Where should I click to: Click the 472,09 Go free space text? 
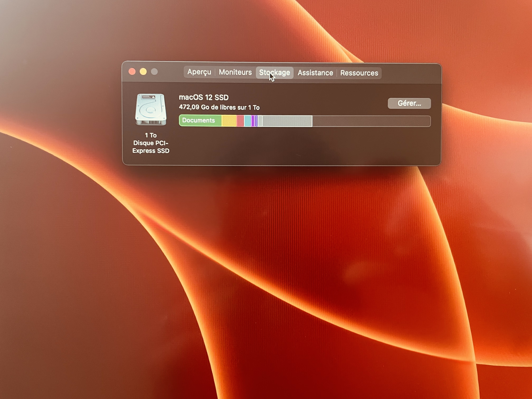219,107
